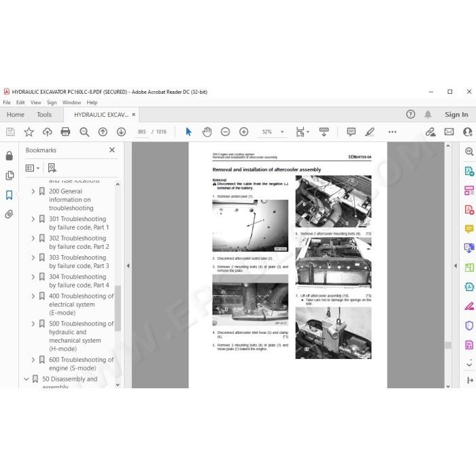The width and height of the screenshot is (476, 476).
Task: Click the Sign In button
Action: point(456,114)
